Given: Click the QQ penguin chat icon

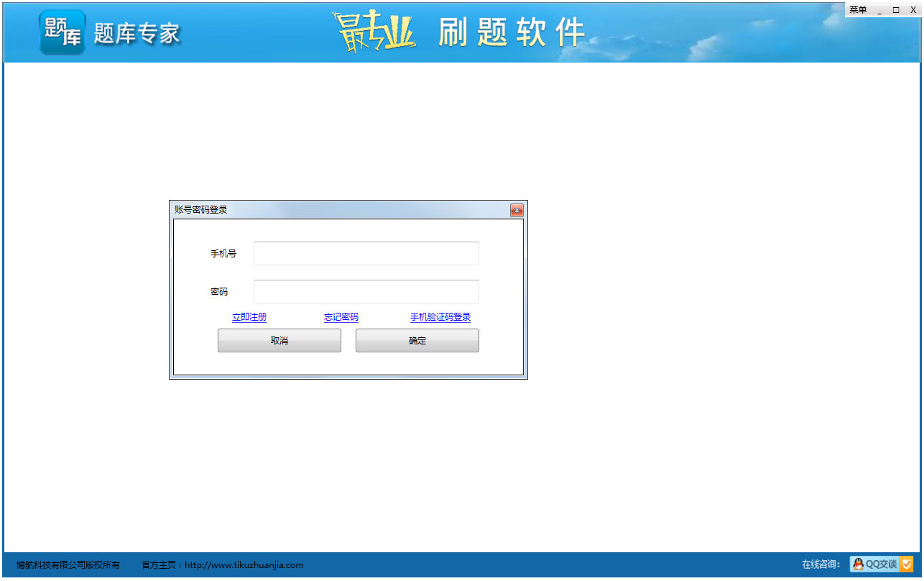Looking at the screenshot, I should click(858, 564).
